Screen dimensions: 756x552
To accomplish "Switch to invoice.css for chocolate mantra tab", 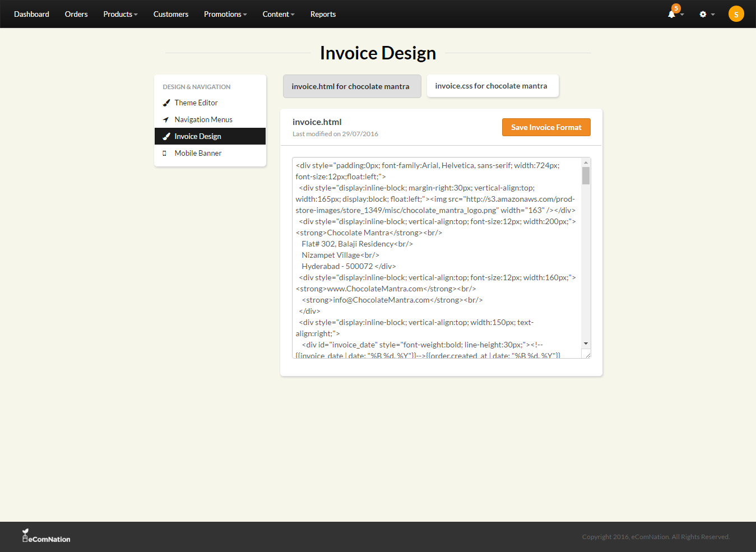I will (493, 86).
